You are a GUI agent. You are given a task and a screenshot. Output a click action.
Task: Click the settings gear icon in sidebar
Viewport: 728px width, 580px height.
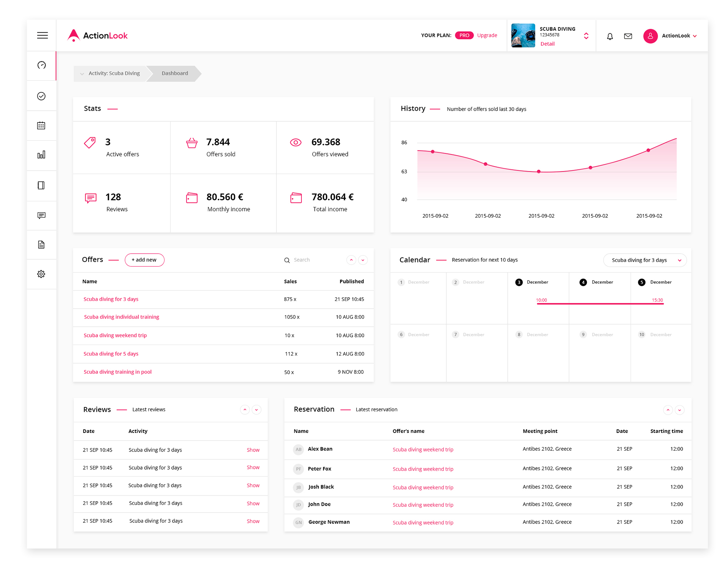point(41,274)
